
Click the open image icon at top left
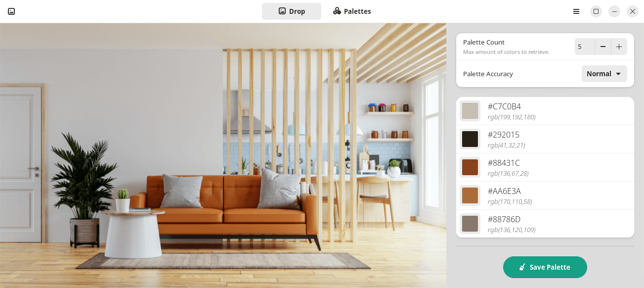[x=11, y=11]
